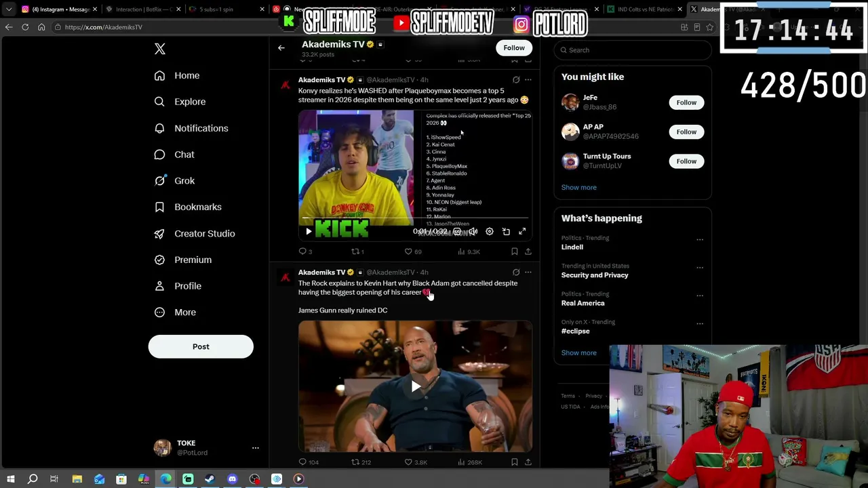868x488 pixels.
Task: Open Chat in the sidebar
Action: pyautogui.click(x=174, y=155)
